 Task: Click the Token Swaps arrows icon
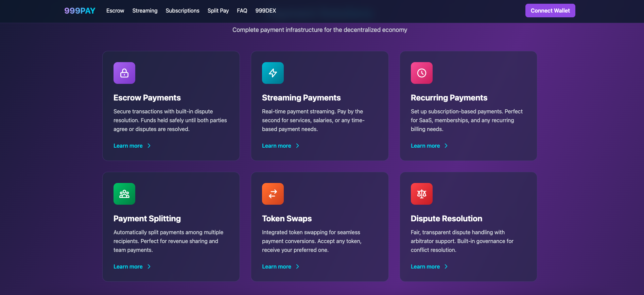(x=273, y=194)
